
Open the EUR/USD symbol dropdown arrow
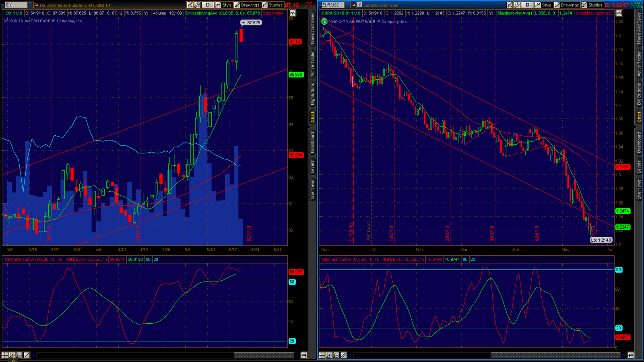[347, 5]
